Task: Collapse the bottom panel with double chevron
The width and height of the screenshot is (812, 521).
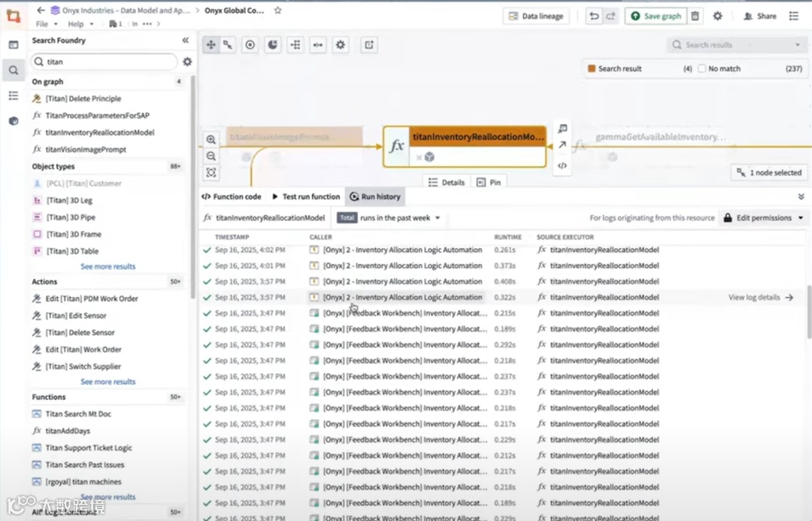Action: click(x=801, y=197)
